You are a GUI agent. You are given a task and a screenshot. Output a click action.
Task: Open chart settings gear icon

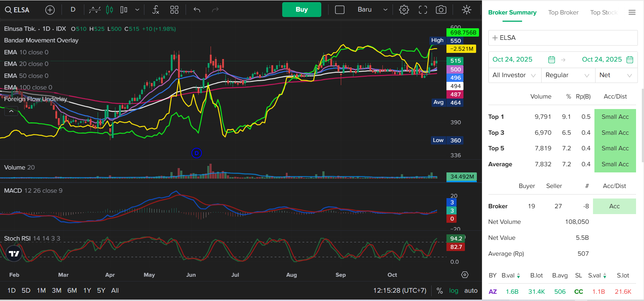[404, 10]
